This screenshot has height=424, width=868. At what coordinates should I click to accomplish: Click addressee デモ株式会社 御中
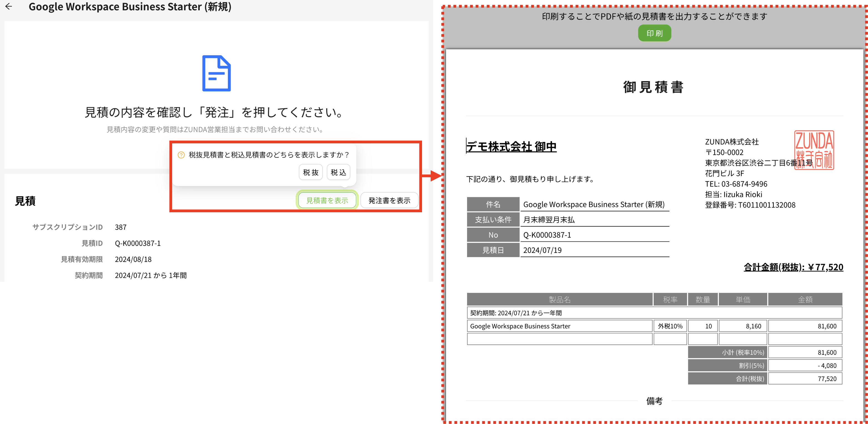[x=511, y=146]
